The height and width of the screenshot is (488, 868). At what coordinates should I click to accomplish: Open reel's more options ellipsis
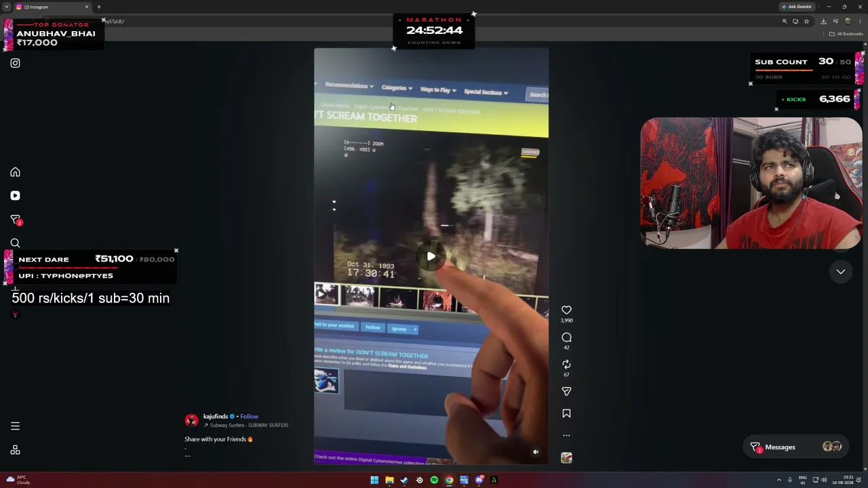[x=566, y=435]
